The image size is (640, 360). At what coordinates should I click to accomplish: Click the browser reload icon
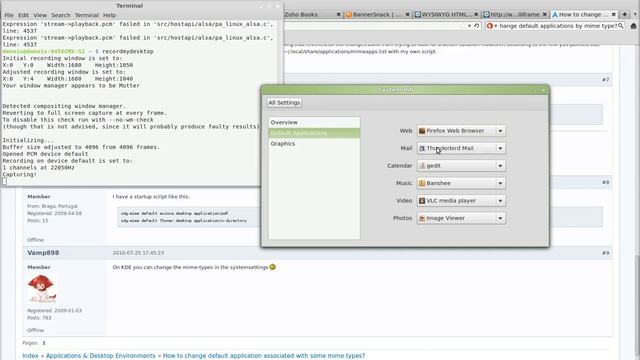[476, 26]
